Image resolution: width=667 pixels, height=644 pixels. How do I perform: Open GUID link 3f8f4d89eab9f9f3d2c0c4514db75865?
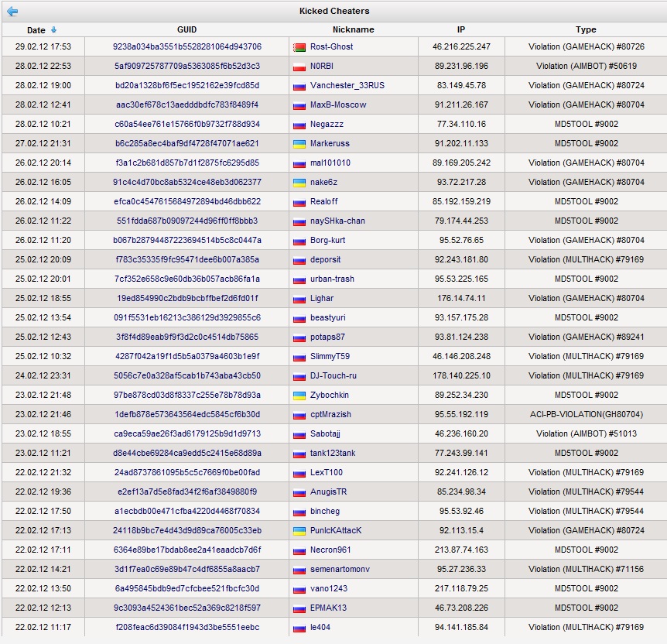coord(186,337)
